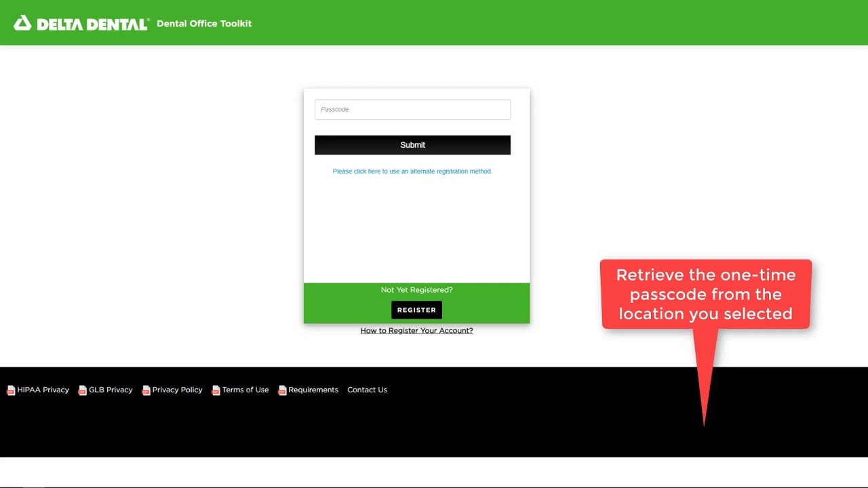Click the PDF icon beside Terms of Use

point(216,390)
